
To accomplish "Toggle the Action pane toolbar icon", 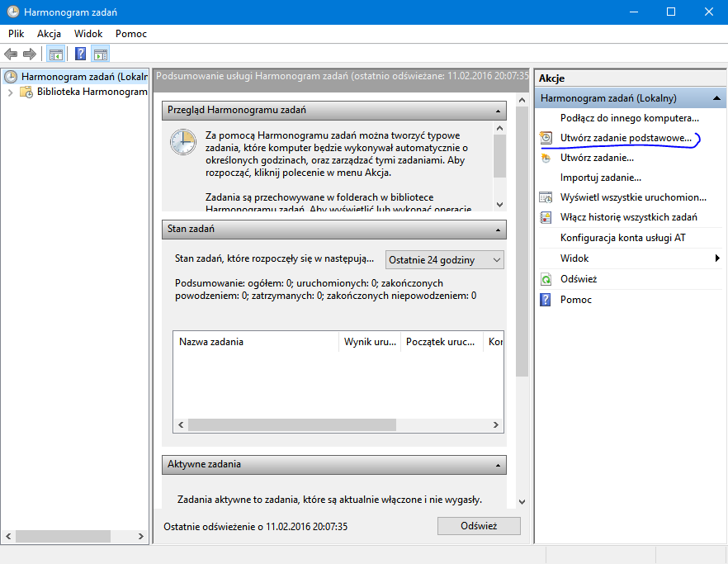I will [101, 55].
